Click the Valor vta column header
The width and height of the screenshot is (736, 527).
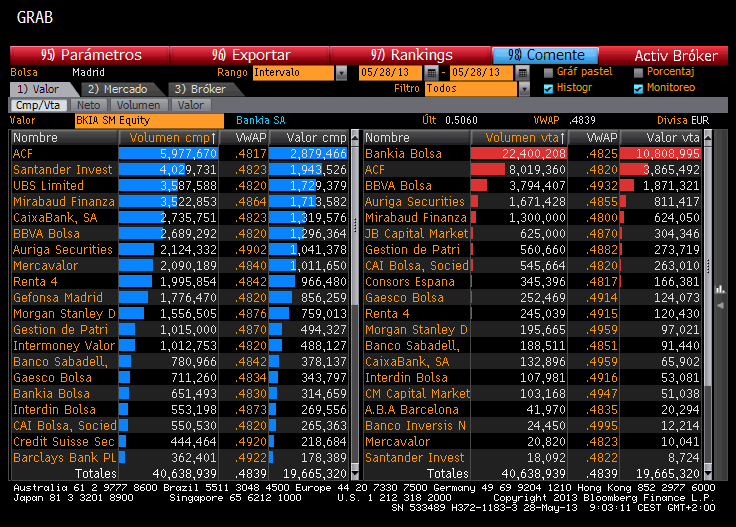(x=661, y=138)
